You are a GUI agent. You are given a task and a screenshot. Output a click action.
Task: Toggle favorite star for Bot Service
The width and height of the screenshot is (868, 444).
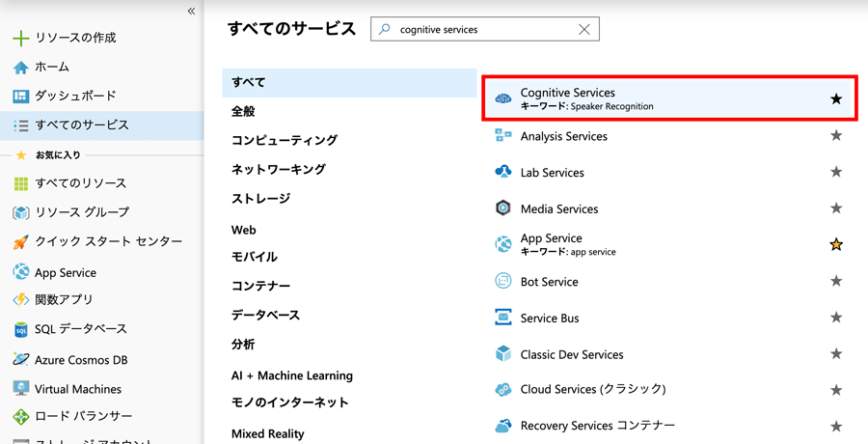click(836, 281)
